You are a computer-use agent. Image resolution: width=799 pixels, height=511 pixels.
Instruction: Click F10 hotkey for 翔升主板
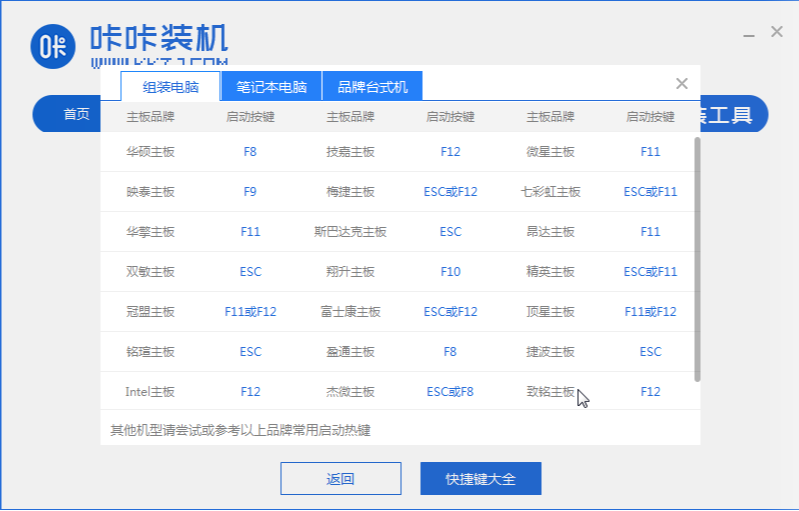click(x=450, y=272)
